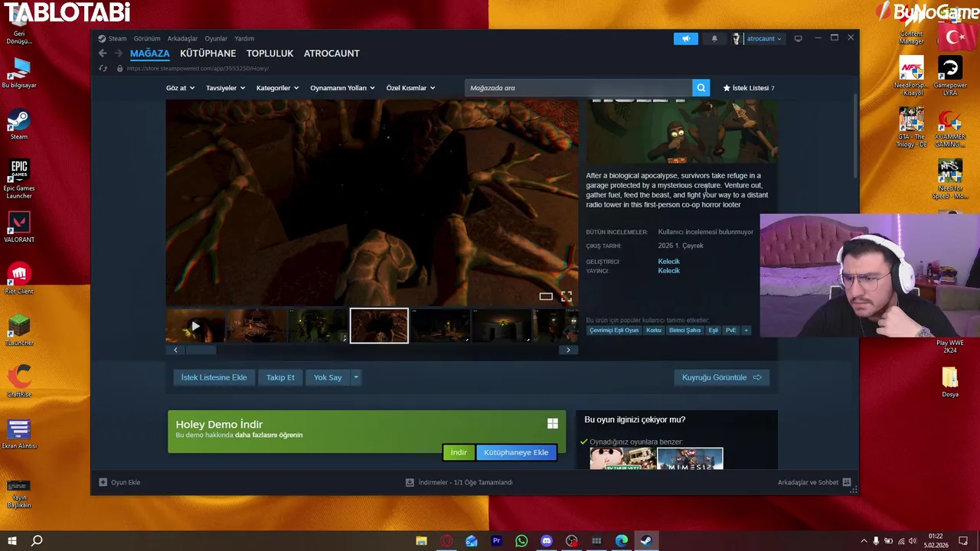Open Riot Client desktop shortcut
The height and width of the screenshot is (551, 980).
[19, 278]
